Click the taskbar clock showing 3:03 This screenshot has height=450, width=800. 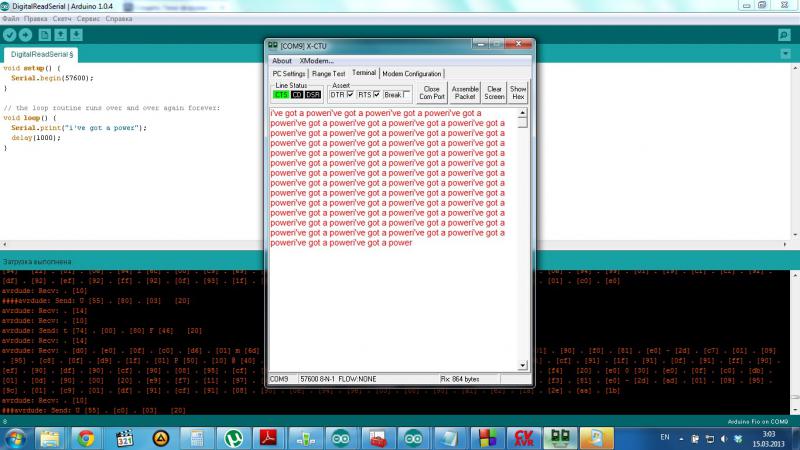tap(768, 439)
